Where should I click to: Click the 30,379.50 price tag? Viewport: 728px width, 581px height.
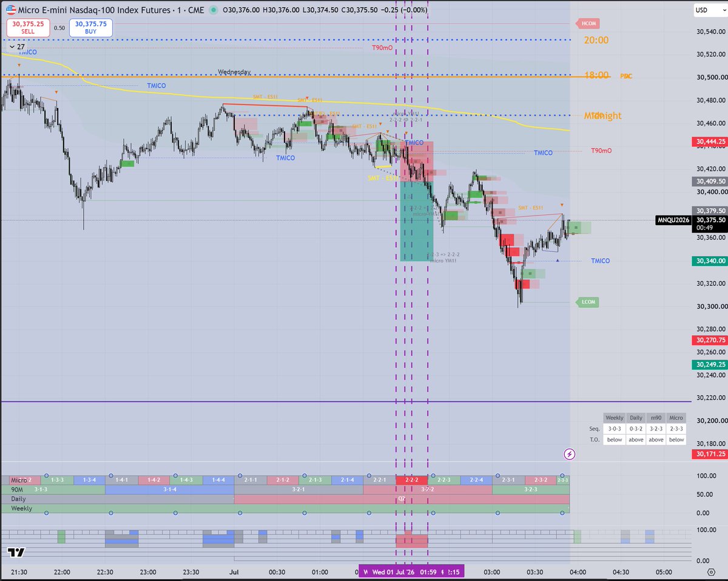tap(711, 211)
